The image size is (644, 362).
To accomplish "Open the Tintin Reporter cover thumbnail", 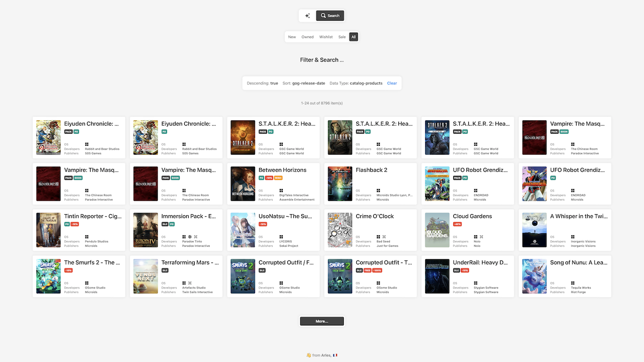I will (x=48, y=230).
